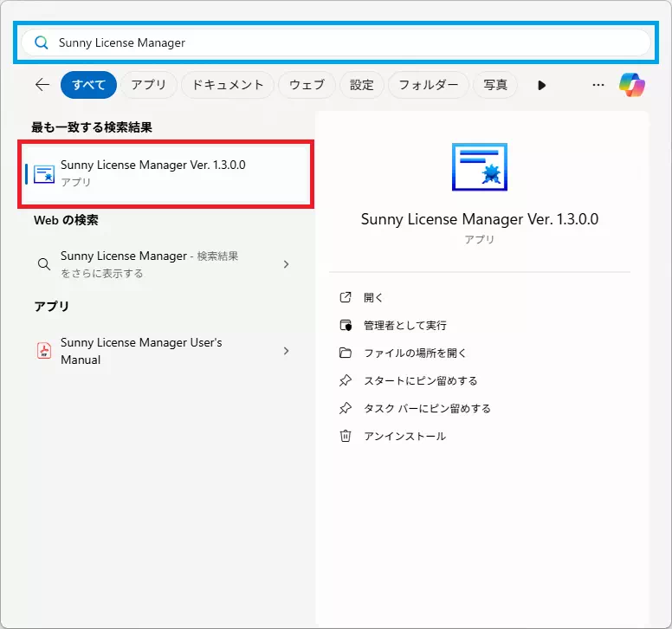Click the details pane app title text
Image resolution: width=672 pixels, height=629 pixels.
tap(480, 219)
